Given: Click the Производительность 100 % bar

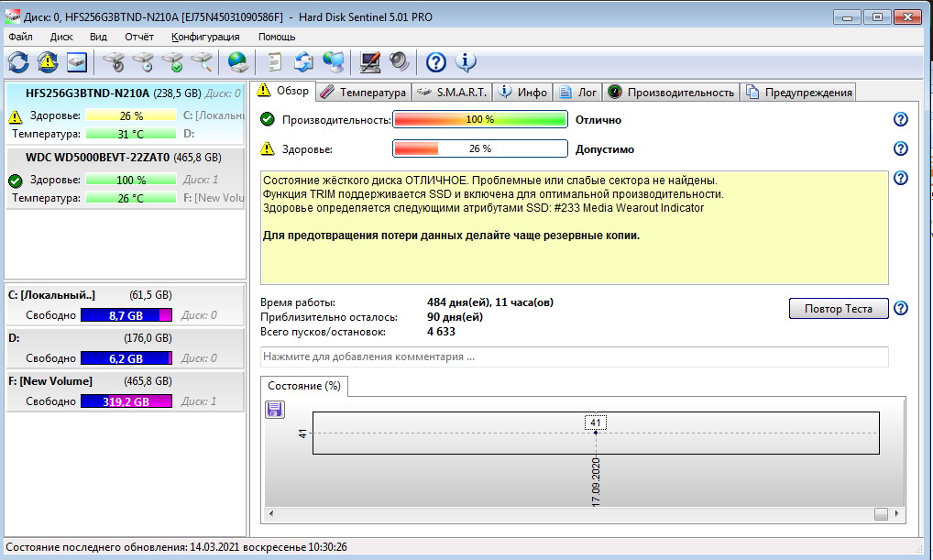Looking at the screenshot, I should click(479, 120).
